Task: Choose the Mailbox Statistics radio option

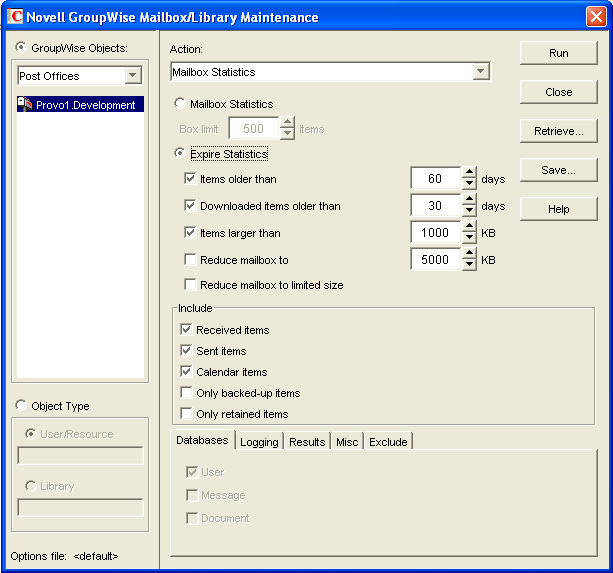Action: click(x=179, y=103)
